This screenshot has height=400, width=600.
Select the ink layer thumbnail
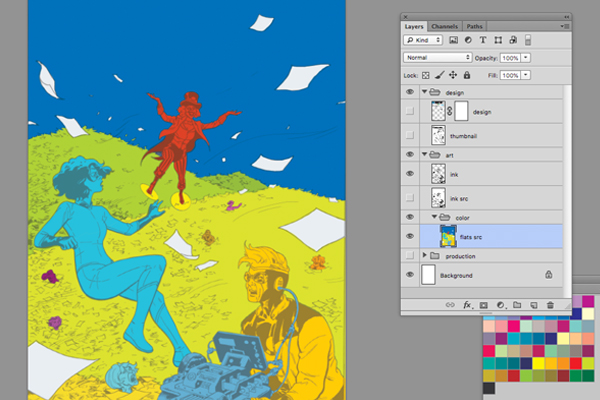(439, 174)
